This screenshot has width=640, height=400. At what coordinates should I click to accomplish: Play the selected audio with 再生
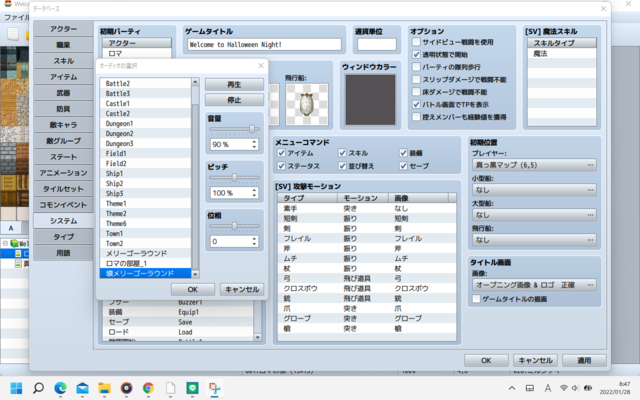point(234,84)
